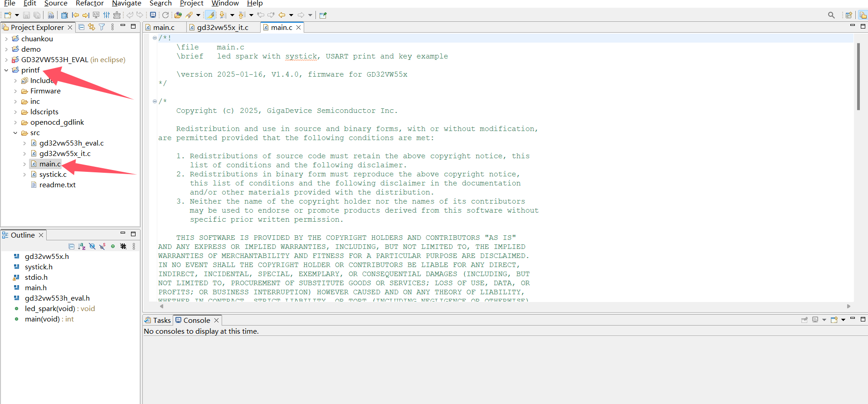Toggle Link with Editor in Project Explorer
Viewport: 868px width, 404px height.
point(92,27)
